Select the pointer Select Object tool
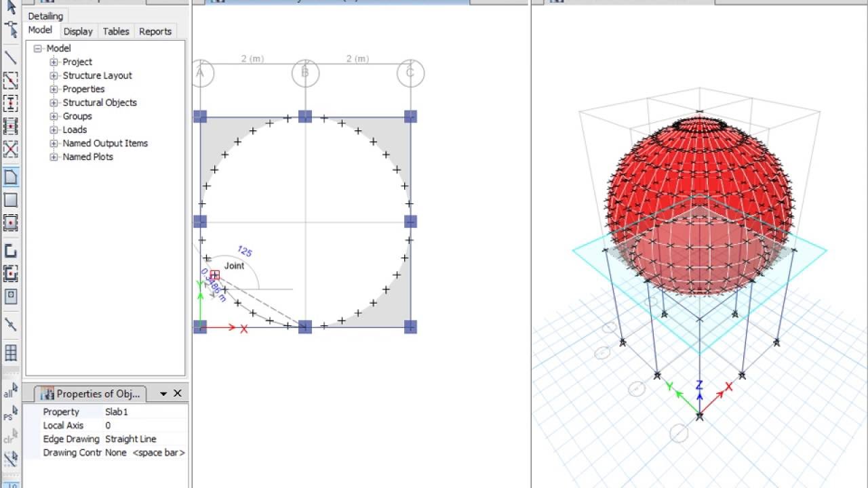 pos(11,7)
